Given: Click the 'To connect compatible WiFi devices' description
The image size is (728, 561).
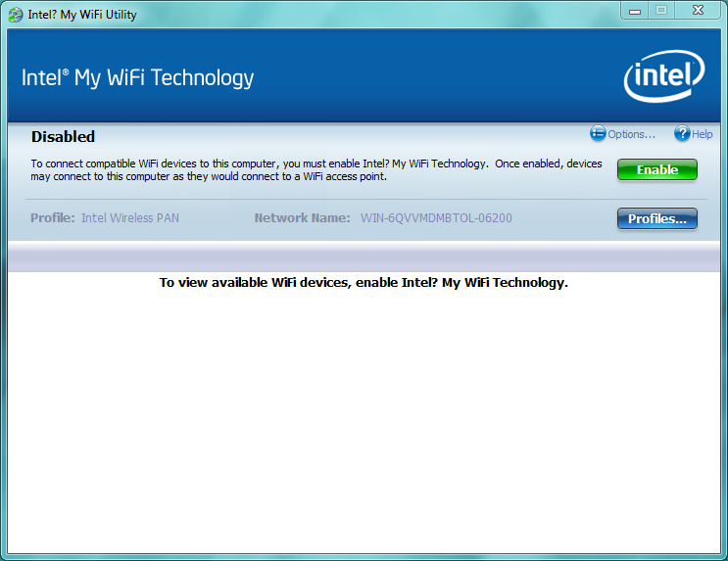Looking at the screenshot, I should tap(316, 169).
